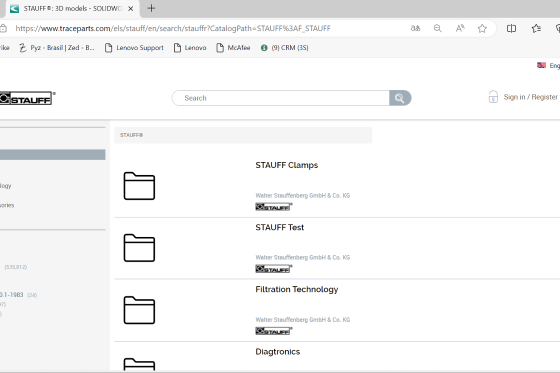This screenshot has height=373, width=560.
Task: Open the STAUFF Test folder icon
Action: pos(139,248)
